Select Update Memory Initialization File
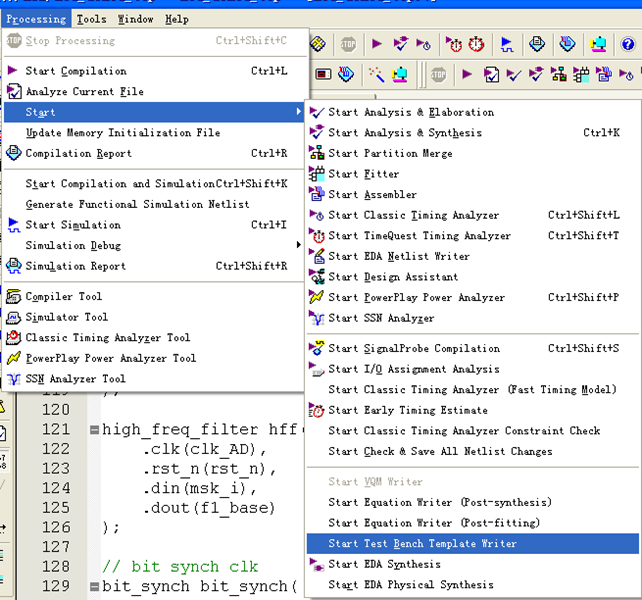642x600 pixels. (x=154, y=133)
